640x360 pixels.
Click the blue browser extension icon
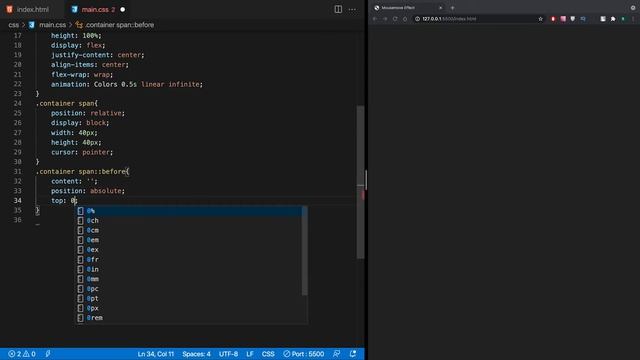(583, 19)
